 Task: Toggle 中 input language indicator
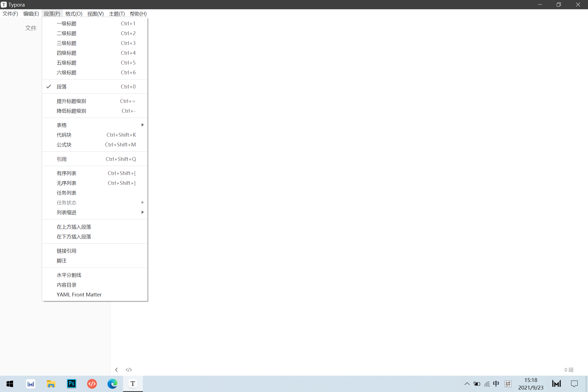coord(496,384)
